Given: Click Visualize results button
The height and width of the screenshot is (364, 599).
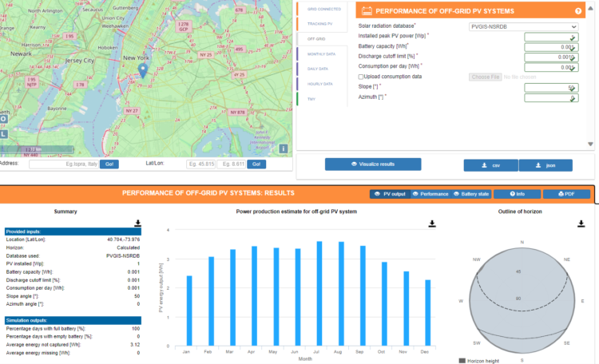Looking at the screenshot, I should [372, 164].
